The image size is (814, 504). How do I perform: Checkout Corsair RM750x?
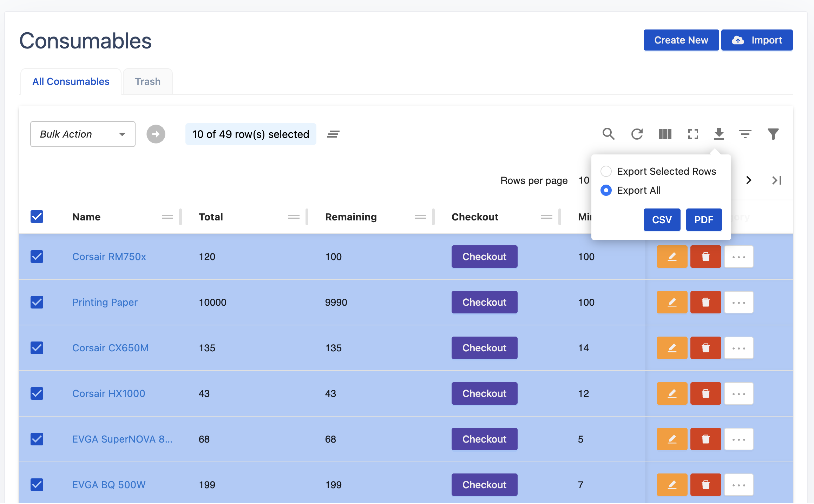(484, 257)
